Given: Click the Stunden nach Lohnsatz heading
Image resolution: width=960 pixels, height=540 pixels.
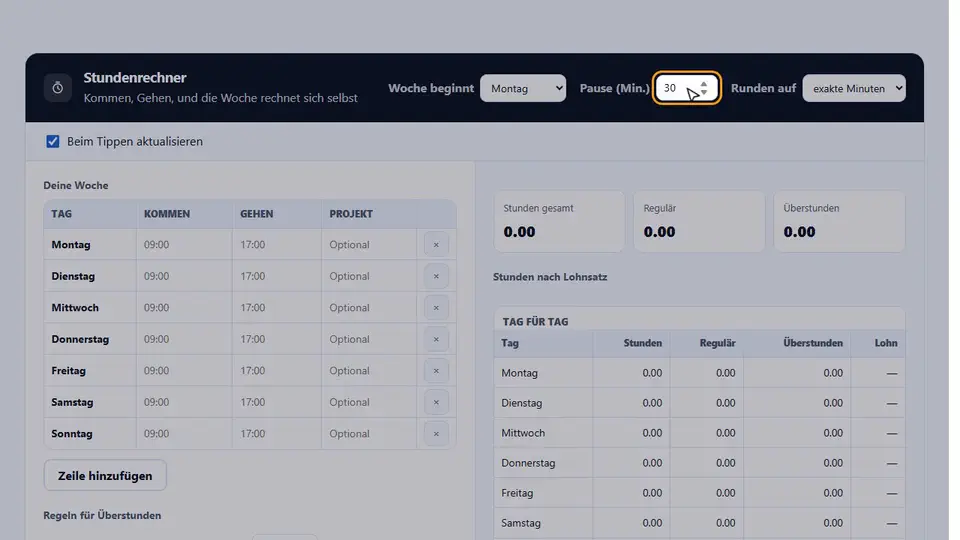Looking at the screenshot, I should pos(550,277).
